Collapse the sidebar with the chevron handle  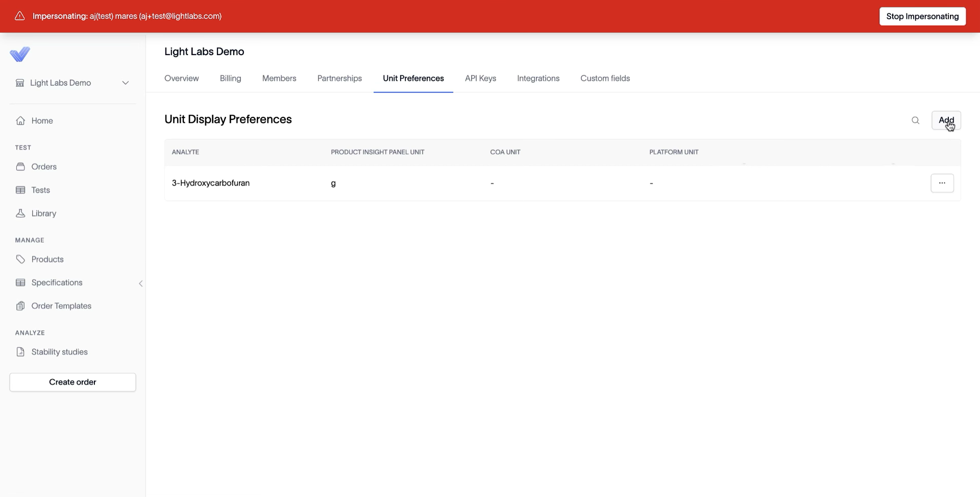click(x=141, y=283)
